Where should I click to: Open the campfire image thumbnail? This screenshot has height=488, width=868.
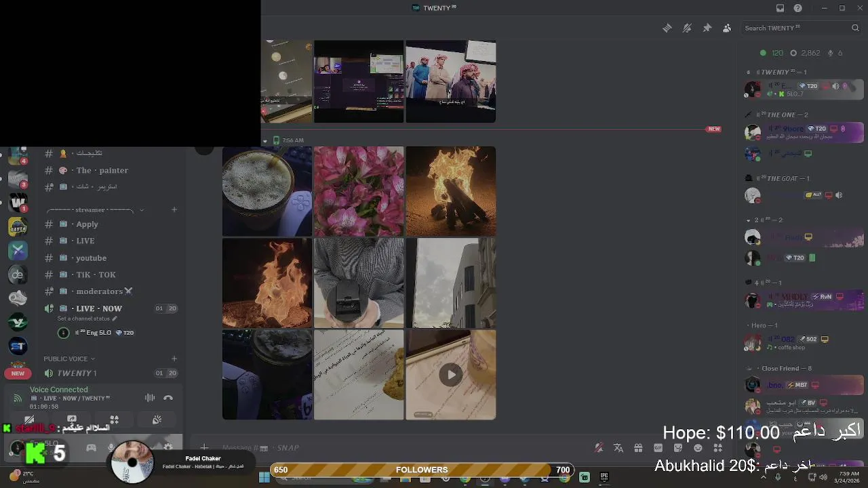pos(451,191)
